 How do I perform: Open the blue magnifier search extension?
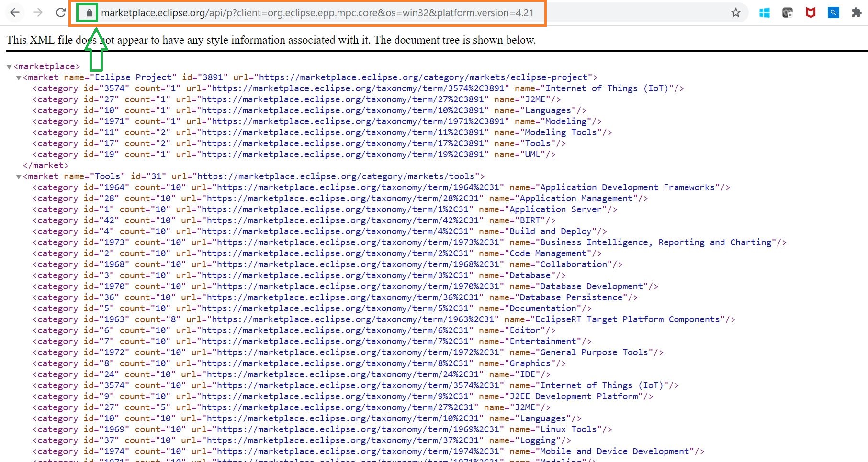tap(834, 13)
